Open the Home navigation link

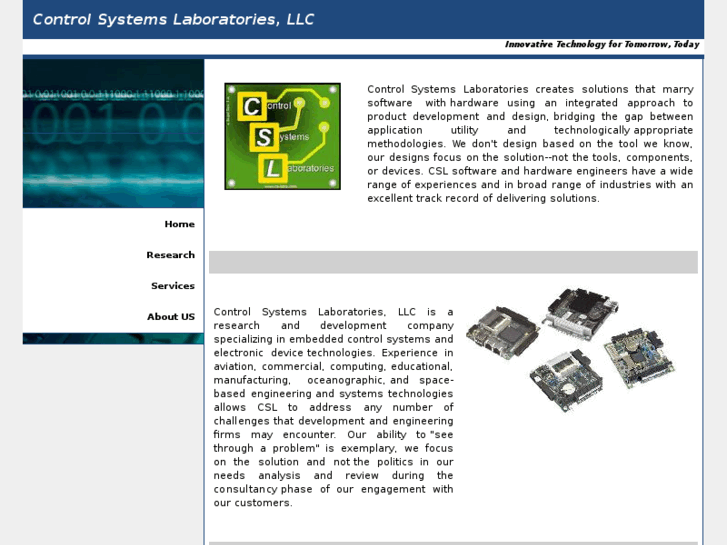click(x=179, y=224)
